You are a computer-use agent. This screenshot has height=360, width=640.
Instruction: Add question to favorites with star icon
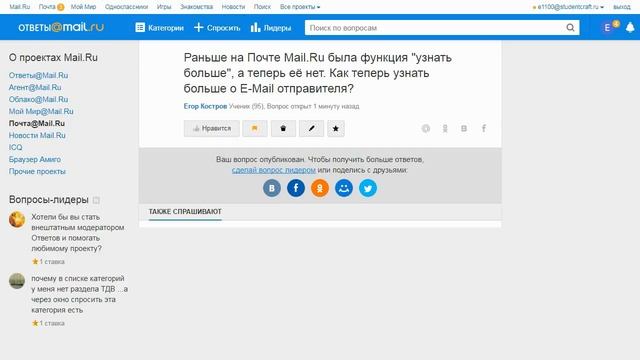(x=336, y=129)
